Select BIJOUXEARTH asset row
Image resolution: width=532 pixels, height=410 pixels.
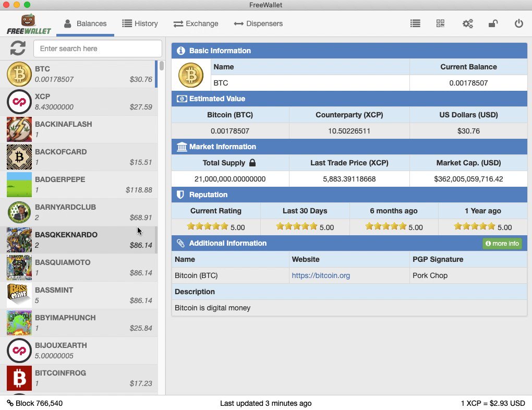(79, 351)
